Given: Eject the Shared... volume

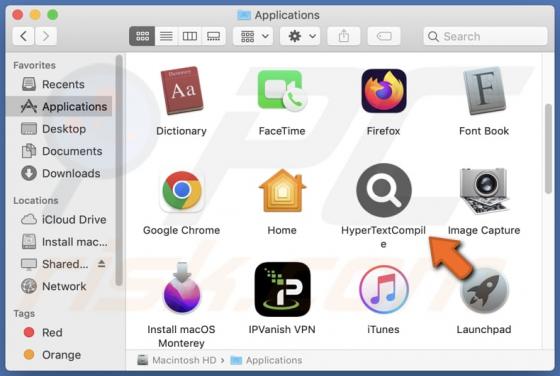Looking at the screenshot, I should 102,264.
